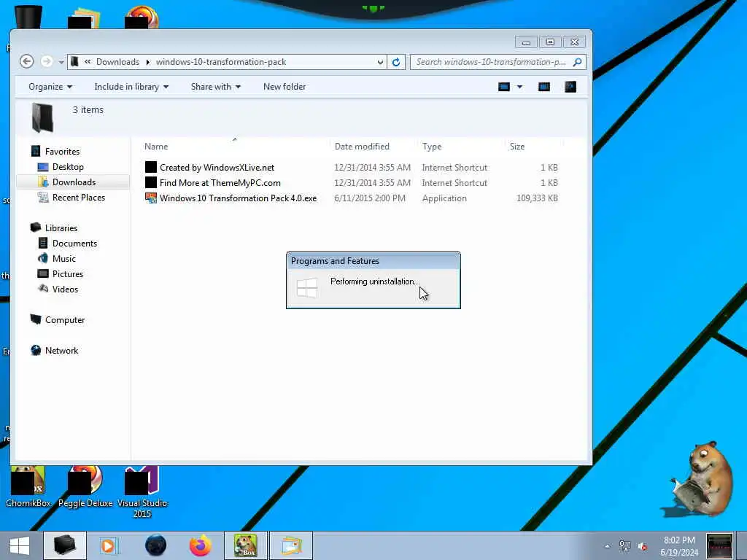Click the forward navigation arrow

[46, 61]
